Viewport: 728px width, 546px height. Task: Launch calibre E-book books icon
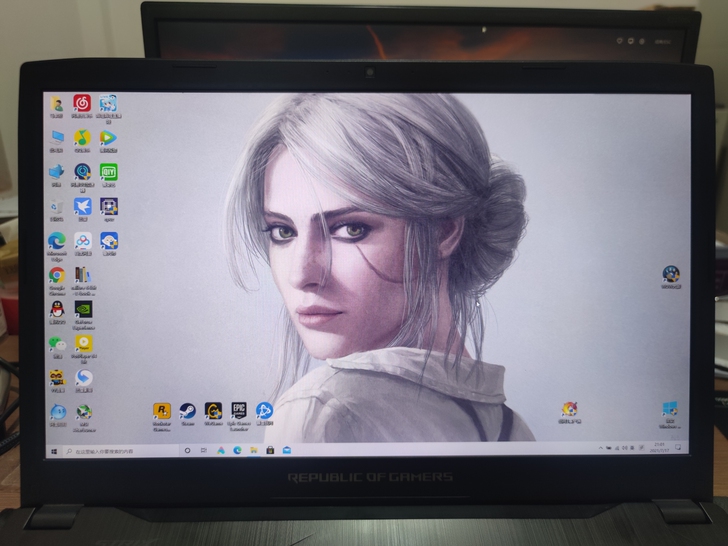pos(83,276)
